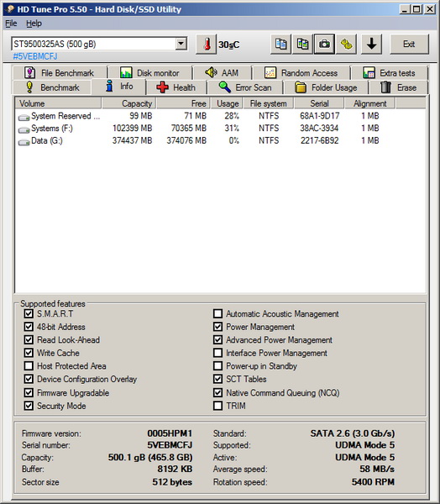Open the ST9500325AS drive dropdown

[x=181, y=44]
